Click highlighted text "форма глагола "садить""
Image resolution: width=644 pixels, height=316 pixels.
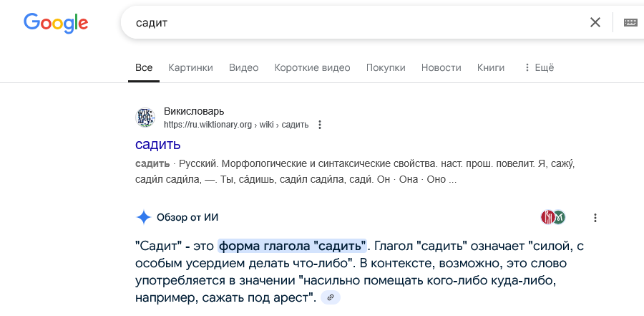pos(293,246)
